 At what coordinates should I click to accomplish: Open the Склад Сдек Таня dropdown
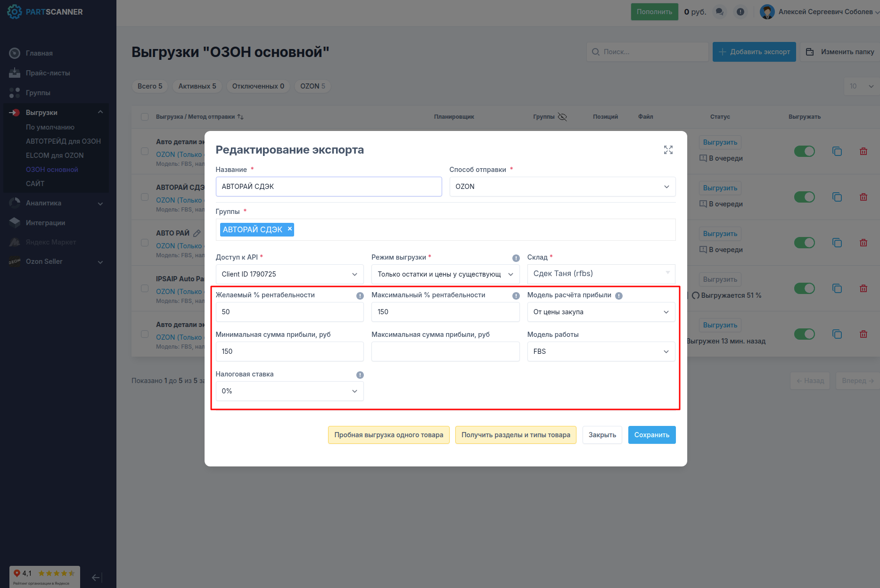click(601, 274)
